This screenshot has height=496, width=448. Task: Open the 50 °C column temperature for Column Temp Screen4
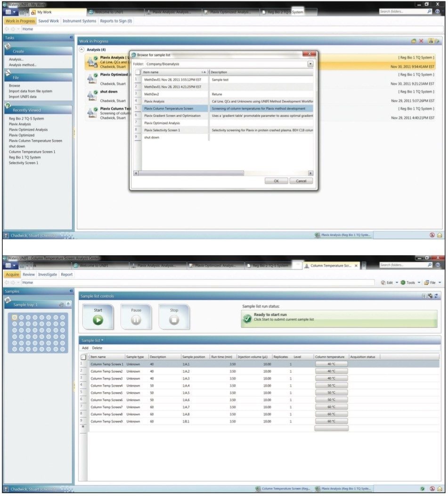pyautogui.click(x=331, y=386)
